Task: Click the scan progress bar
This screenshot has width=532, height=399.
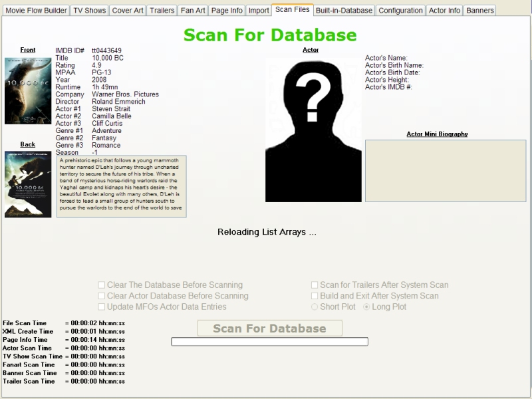Action: (269, 342)
